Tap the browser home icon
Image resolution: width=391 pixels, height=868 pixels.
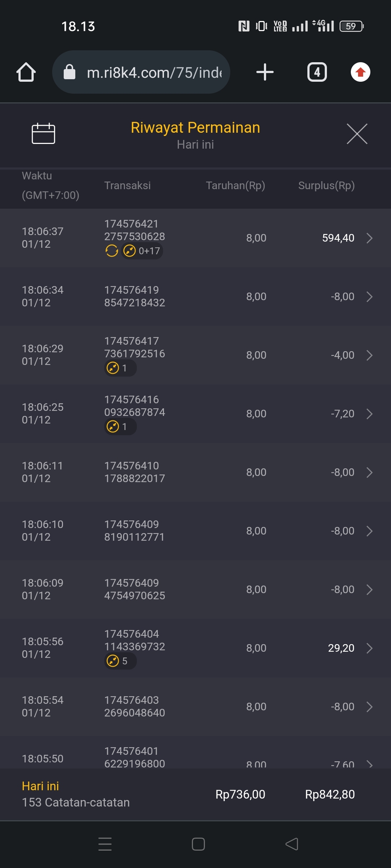tap(26, 72)
